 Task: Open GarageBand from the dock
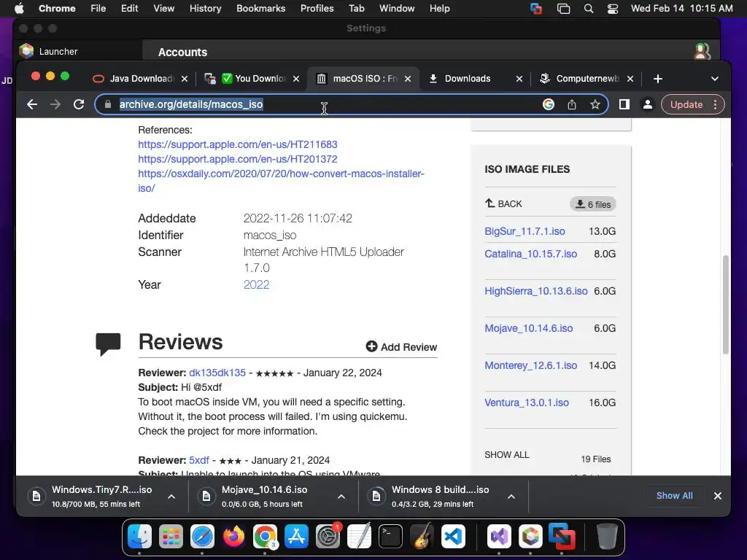pyautogui.click(x=422, y=536)
